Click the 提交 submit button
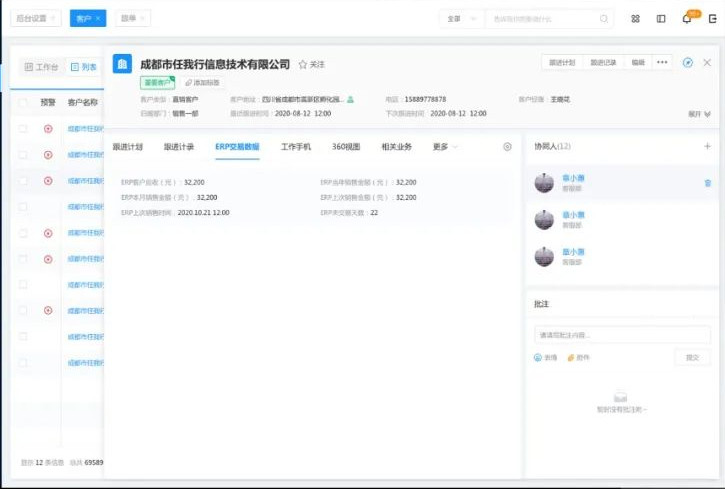This screenshot has height=489, width=725. pyautogui.click(x=692, y=358)
